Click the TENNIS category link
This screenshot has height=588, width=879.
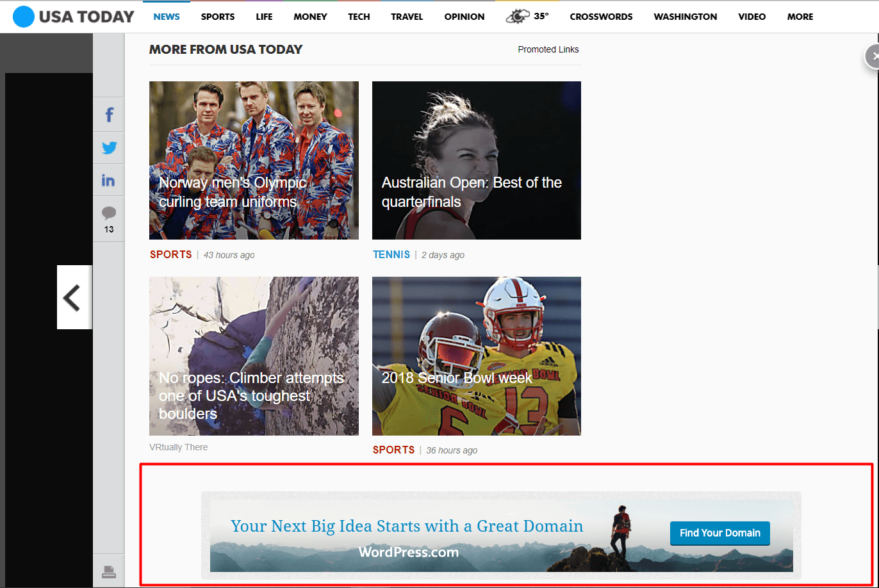pos(391,255)
